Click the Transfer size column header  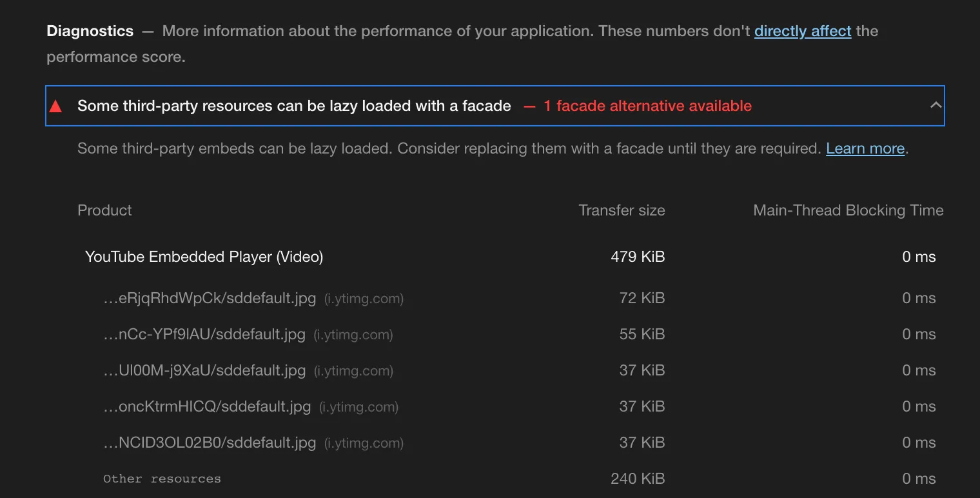(622, 210)
